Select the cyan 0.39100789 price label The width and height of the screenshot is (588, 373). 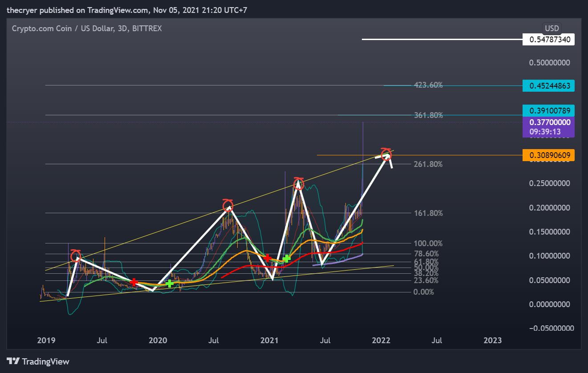(x=549, y=110)
